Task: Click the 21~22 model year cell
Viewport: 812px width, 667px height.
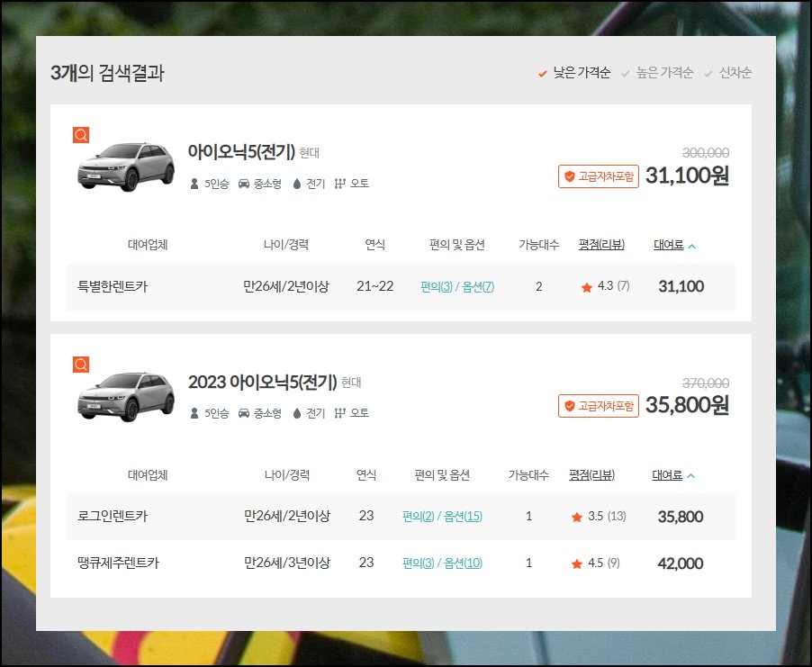Action: coord(374,286)
